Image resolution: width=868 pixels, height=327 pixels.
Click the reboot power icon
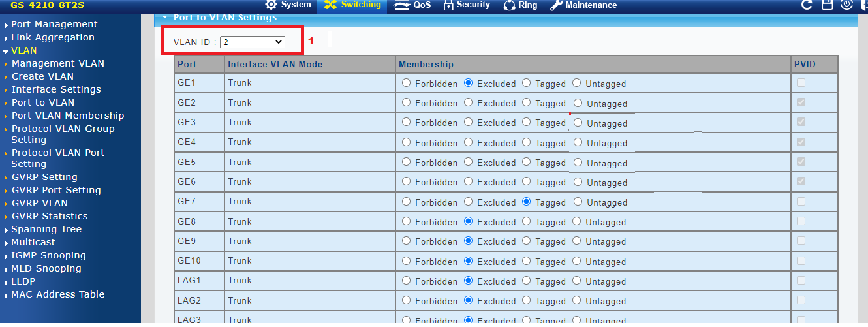click(847, 5)
